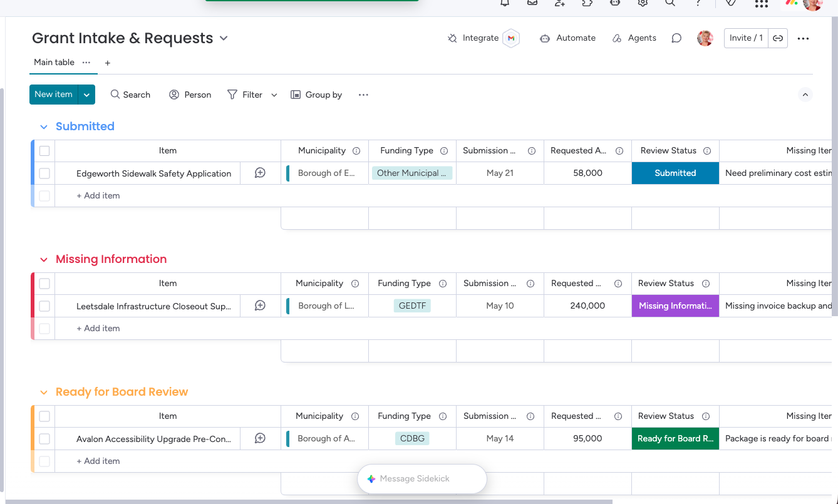Open the Person filter
838x504 pixels.
pyautogui.click(x=190, y=95)
